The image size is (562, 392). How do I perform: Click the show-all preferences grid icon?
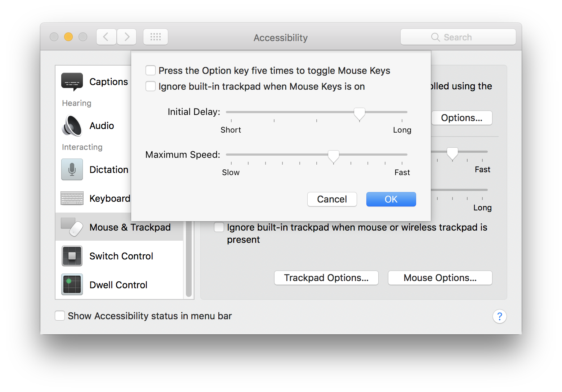point(155,36)
